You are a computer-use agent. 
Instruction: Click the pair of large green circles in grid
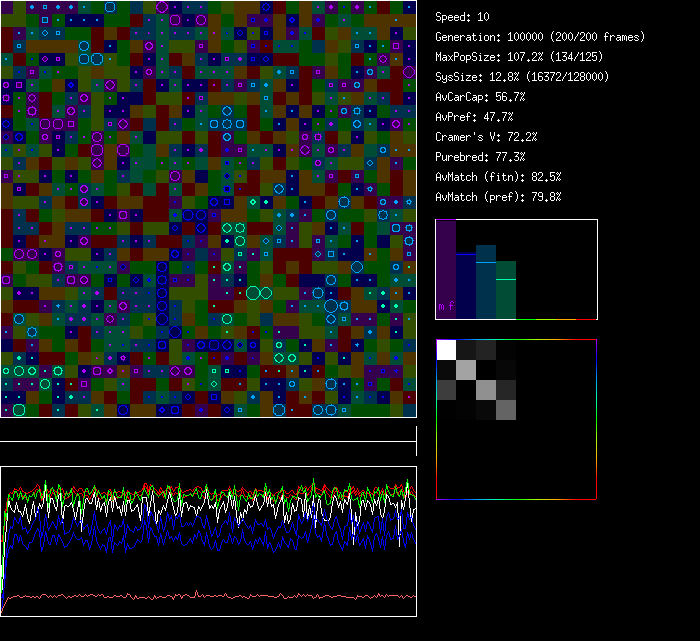point(260,293)
